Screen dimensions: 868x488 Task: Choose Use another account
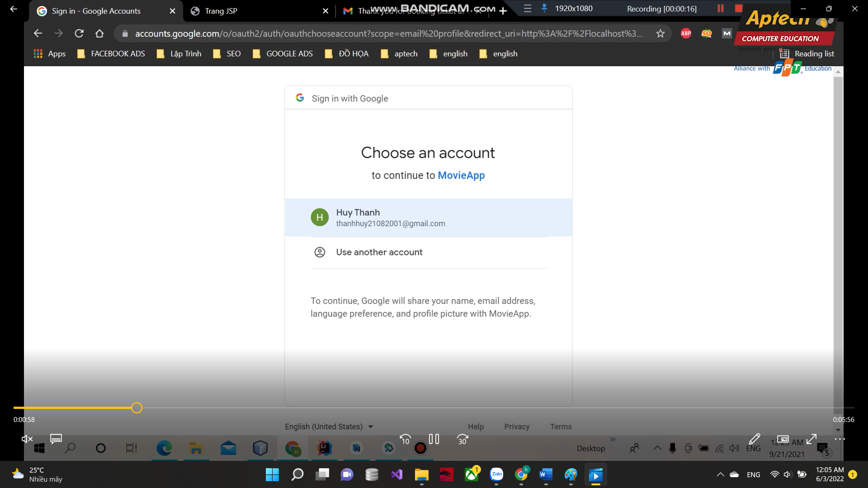coord(428,252)
